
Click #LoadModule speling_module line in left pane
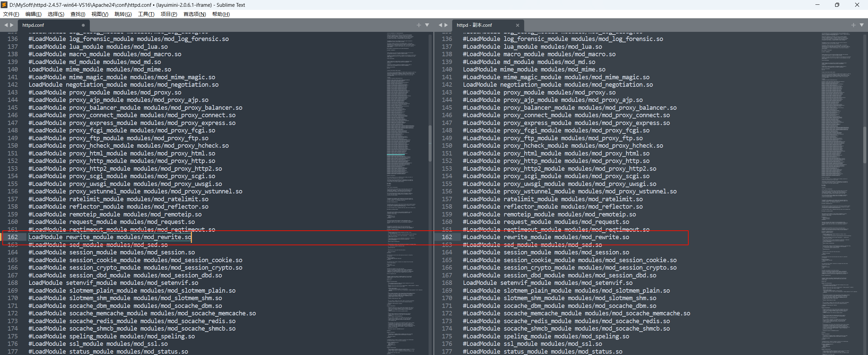112,336
